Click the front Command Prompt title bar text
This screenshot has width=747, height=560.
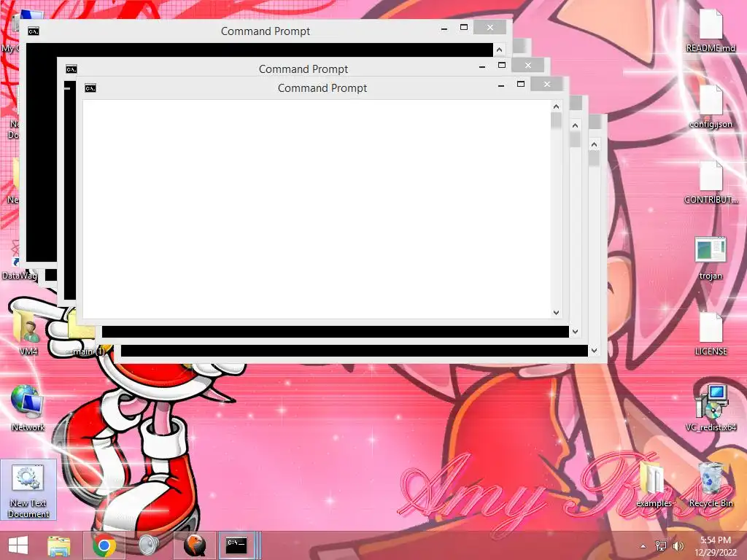[322, 88]
